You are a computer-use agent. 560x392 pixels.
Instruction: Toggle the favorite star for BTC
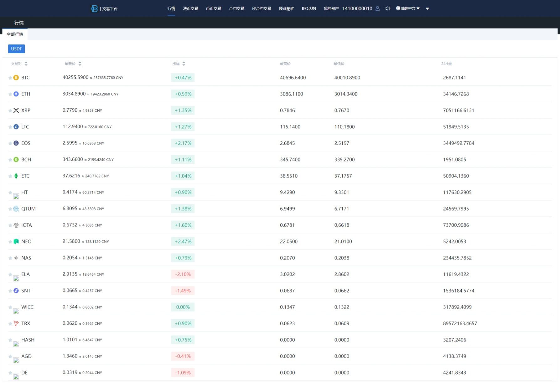10,78
